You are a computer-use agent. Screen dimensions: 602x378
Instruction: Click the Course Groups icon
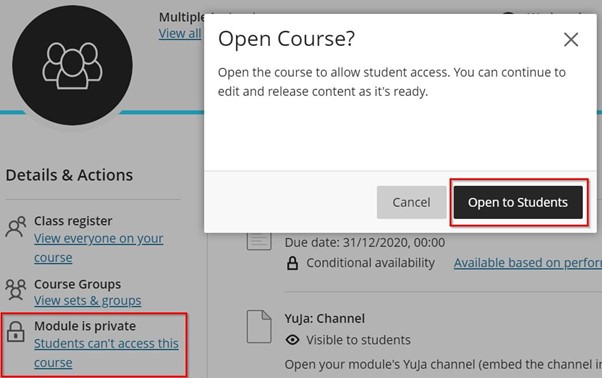pos(15,289)
